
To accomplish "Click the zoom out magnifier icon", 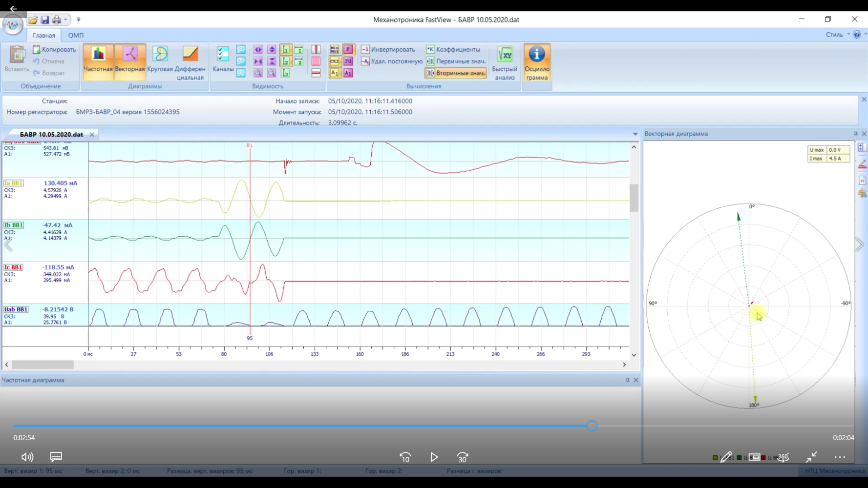I will 272,73.
